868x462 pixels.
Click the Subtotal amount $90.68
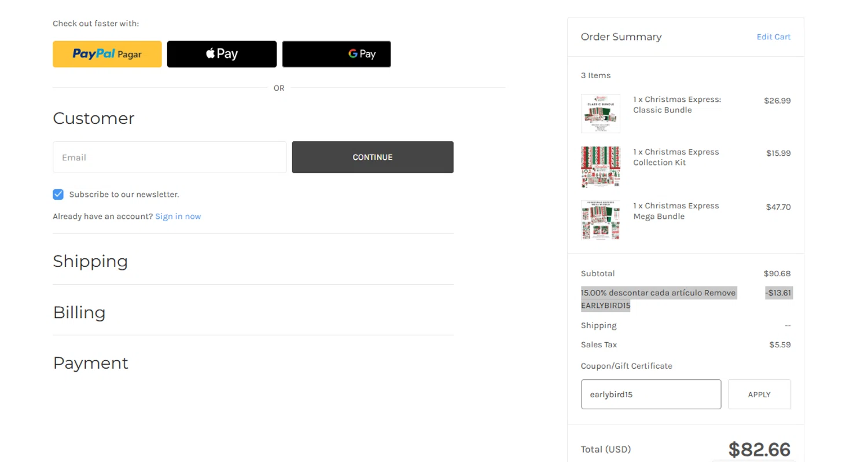tap(777, 273)
